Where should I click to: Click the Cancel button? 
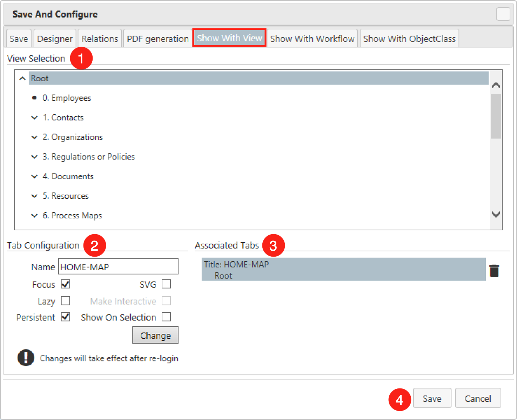click(478, 398)
